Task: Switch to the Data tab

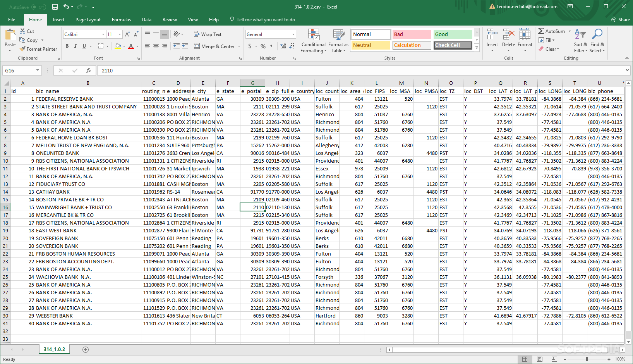Action: click(x=147, y=20)
